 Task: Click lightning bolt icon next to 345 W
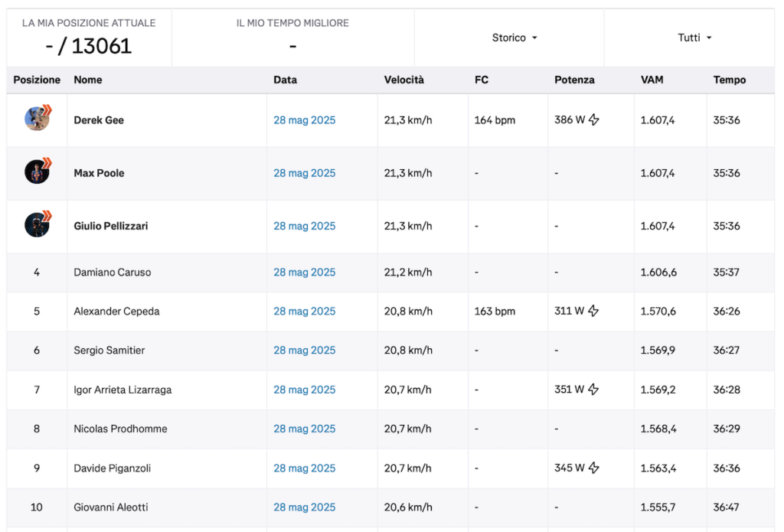point(593,468)
